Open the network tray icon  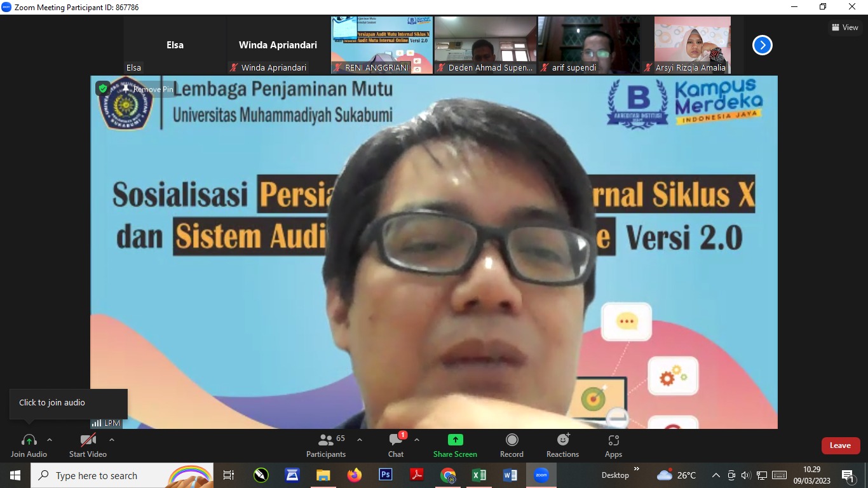[762, 475]
